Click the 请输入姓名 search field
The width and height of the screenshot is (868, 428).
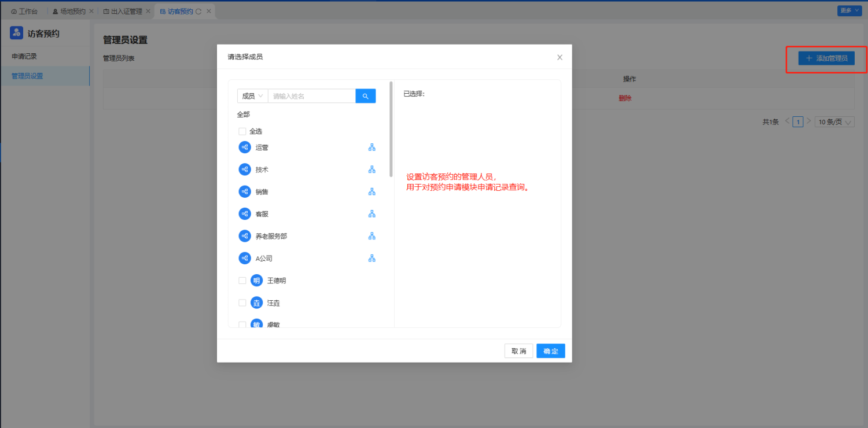(x=311, y=96)
